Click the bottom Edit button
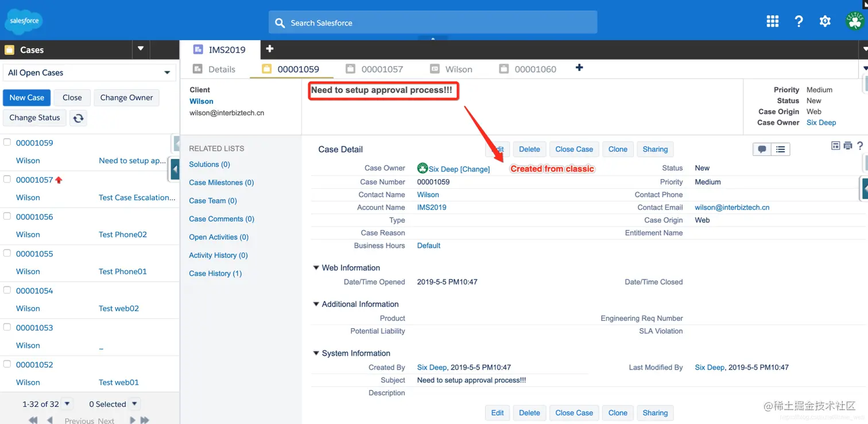Image resolution: width=868 pixels, height=424 pixels. [497, 413]
